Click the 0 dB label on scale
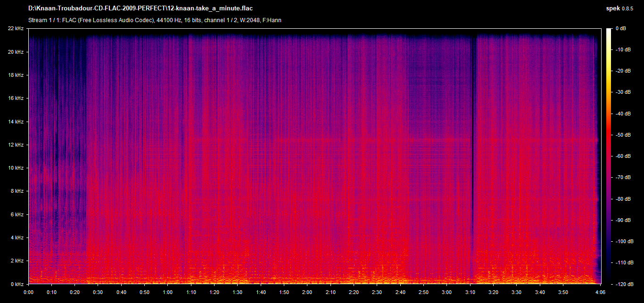The height and width of the screenshot is (303, 644). click(621, 29)
